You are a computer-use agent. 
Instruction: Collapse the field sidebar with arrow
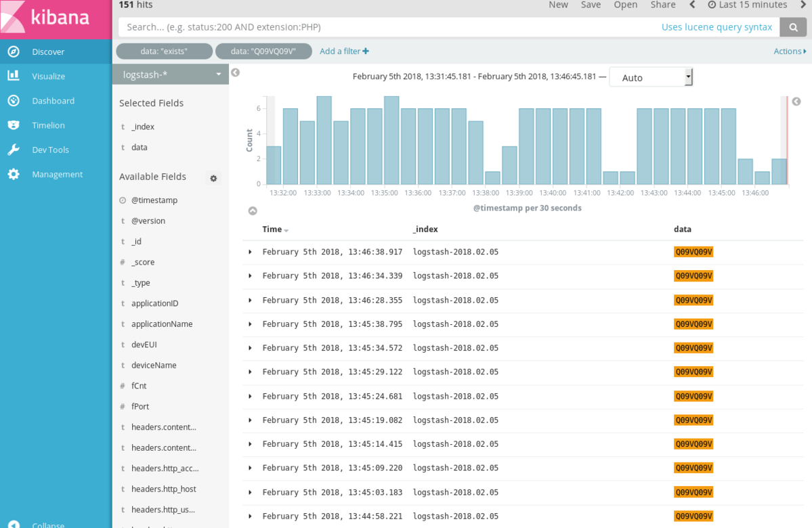point(235,72)
